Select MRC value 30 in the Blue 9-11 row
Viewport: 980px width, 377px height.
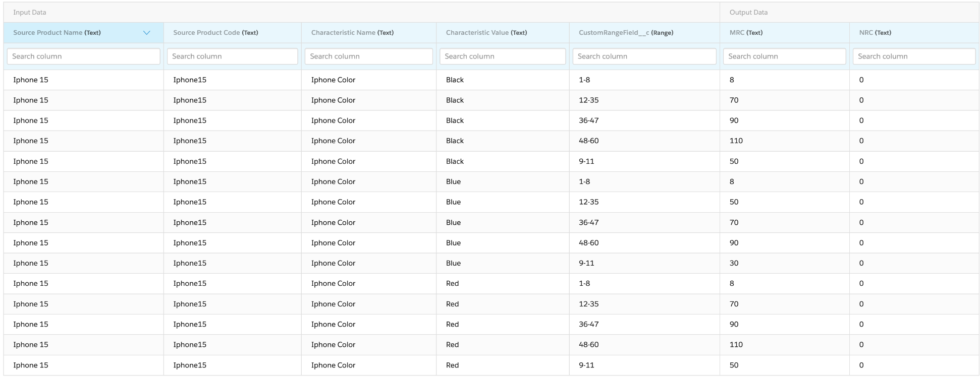pyautogui.click(x=785, y=263)
